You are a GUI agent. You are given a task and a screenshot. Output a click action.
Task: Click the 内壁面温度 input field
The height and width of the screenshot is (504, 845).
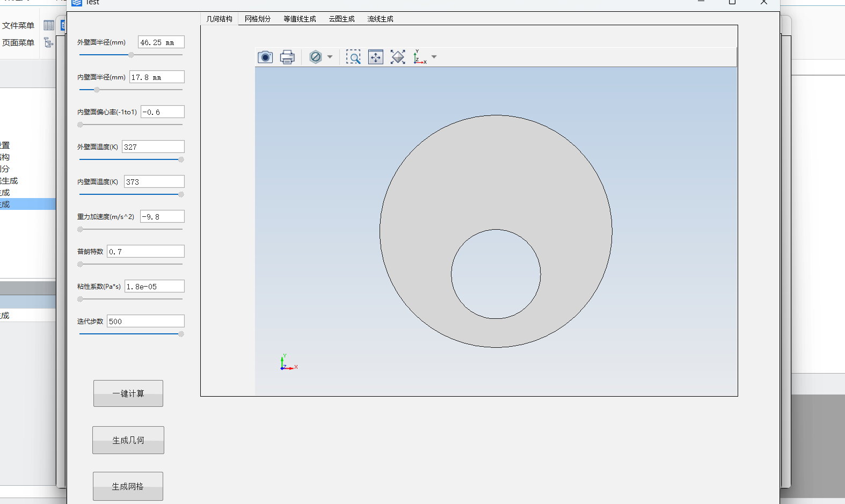pyautogui.click(x=154, y=182)
